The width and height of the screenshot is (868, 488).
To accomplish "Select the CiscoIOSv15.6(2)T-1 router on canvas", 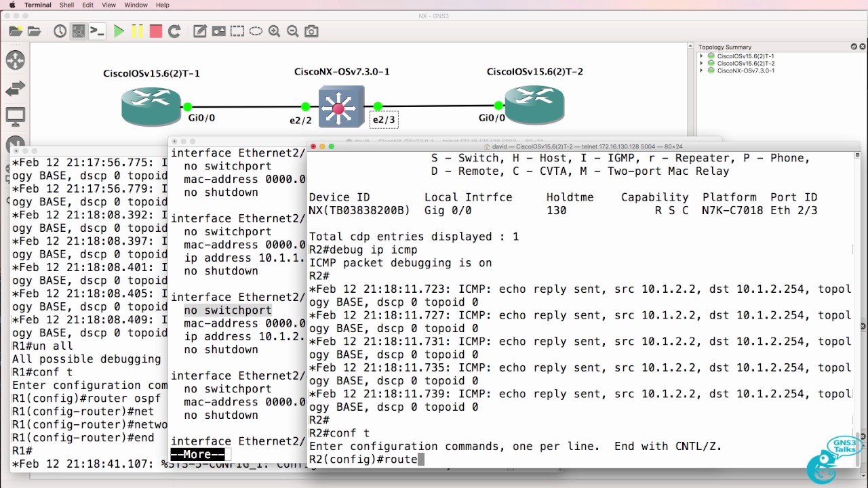I will pyautogui.click(x=151, y=106).
